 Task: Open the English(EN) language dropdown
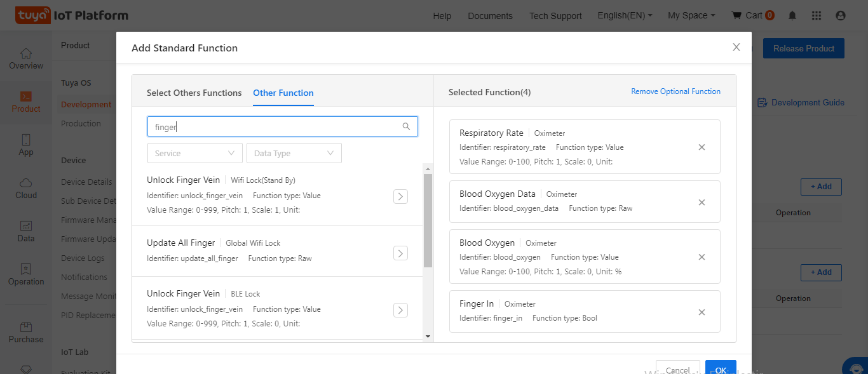click(625, 15)
